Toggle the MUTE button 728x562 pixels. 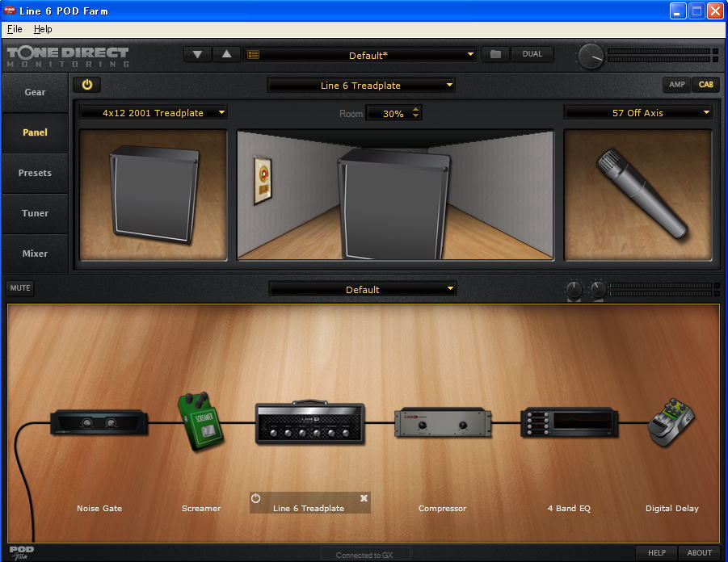point(20,287)
